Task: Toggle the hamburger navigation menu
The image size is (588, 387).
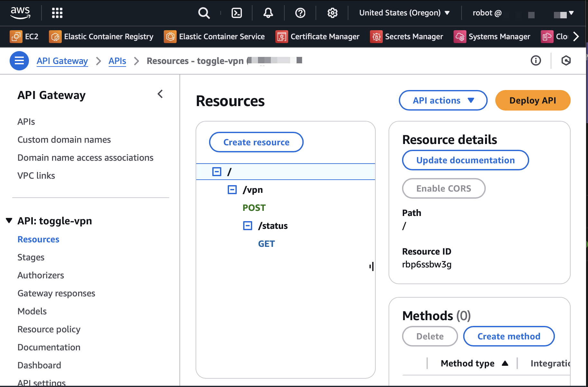Action: [x=19, y=60]
